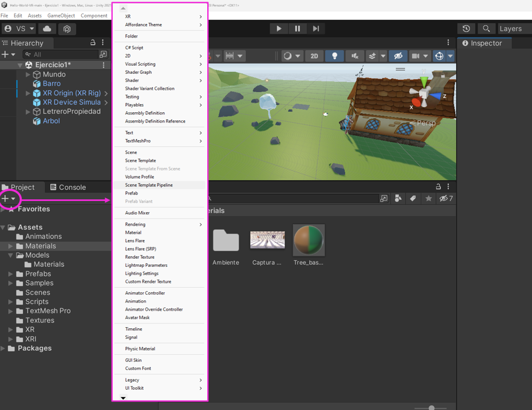Choose C# Script from create menu

134,48
